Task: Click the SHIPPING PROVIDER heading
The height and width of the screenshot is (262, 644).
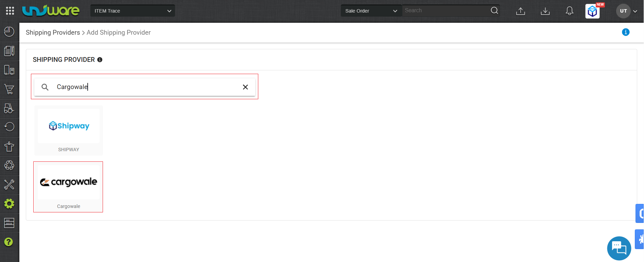Action: point(64,60)
